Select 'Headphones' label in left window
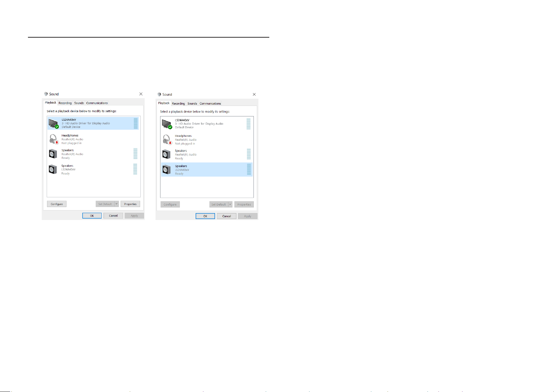Viewport: 554px width, 392px height. pyautogui.click(x=70, y=135)
